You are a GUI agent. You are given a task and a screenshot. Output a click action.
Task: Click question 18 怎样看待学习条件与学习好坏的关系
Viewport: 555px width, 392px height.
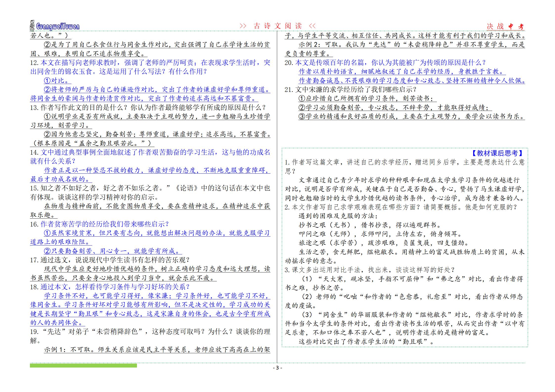(x=110, y=287)
